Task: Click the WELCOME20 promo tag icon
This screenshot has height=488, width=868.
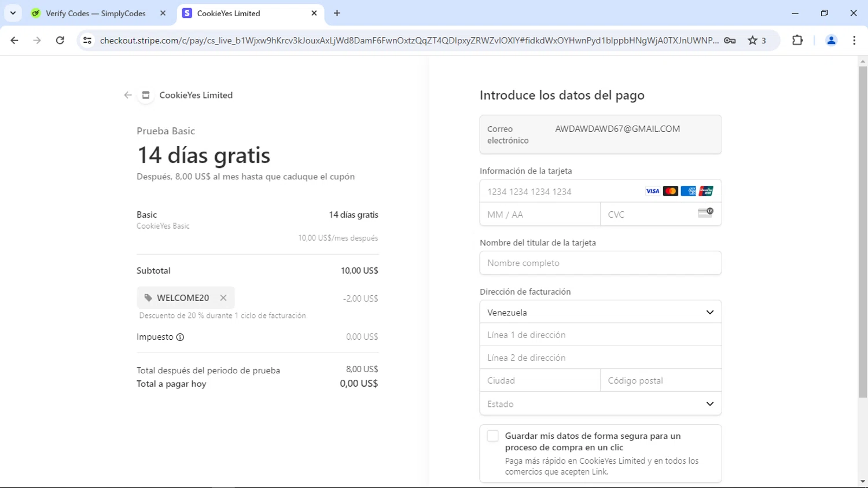Action: tap(148, 298)
